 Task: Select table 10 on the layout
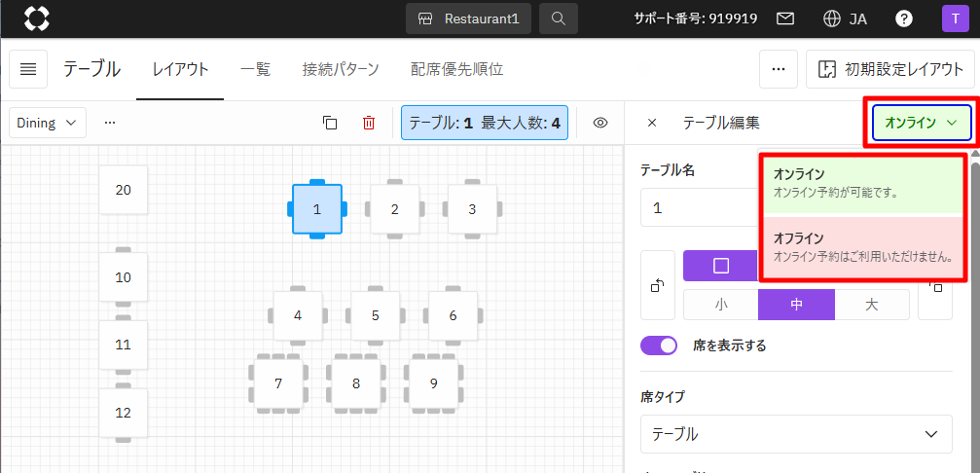[124, 277]
